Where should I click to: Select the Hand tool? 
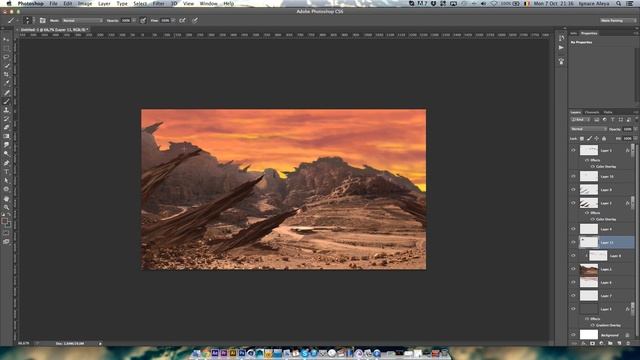[6, 198]
